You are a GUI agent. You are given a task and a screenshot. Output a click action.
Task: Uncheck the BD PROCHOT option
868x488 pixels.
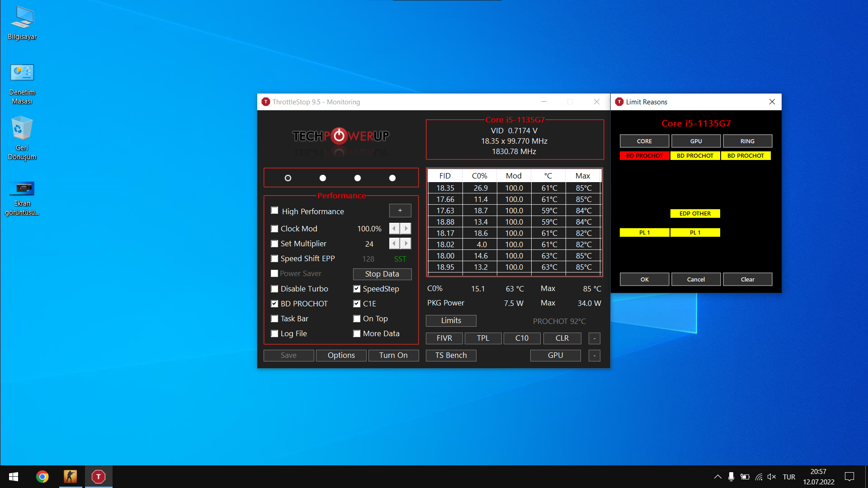point(274,304)
